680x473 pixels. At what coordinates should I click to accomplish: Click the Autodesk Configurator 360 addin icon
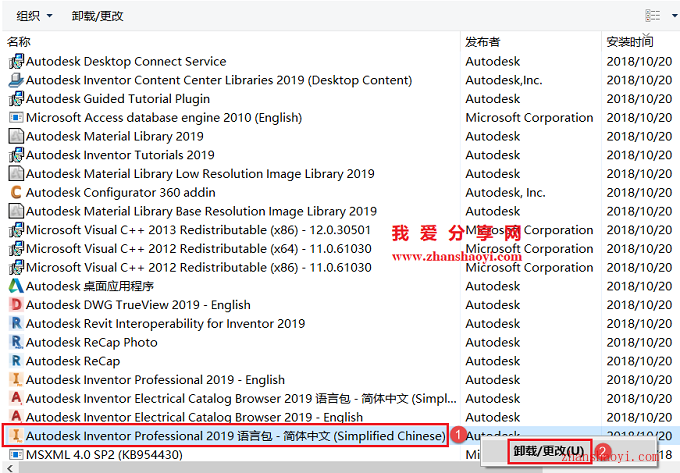16,192
